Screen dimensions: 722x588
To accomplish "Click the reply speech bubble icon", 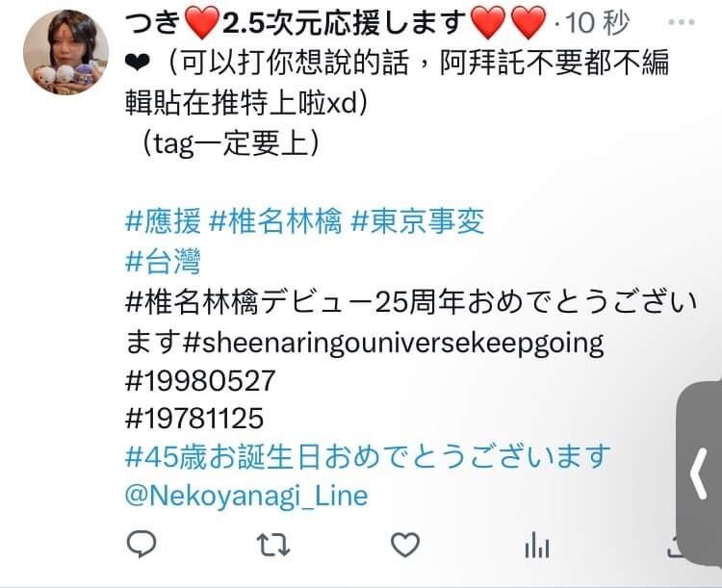I will pos(142,545).
